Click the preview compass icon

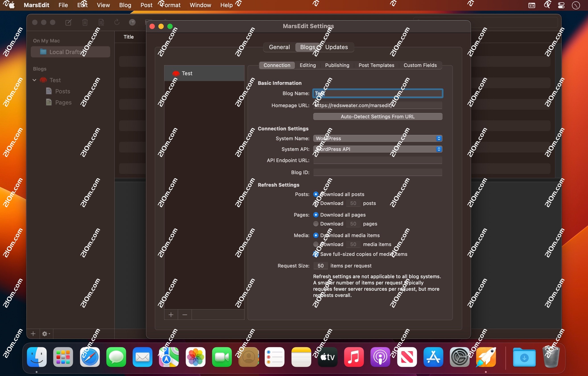[x=132, y=22]
